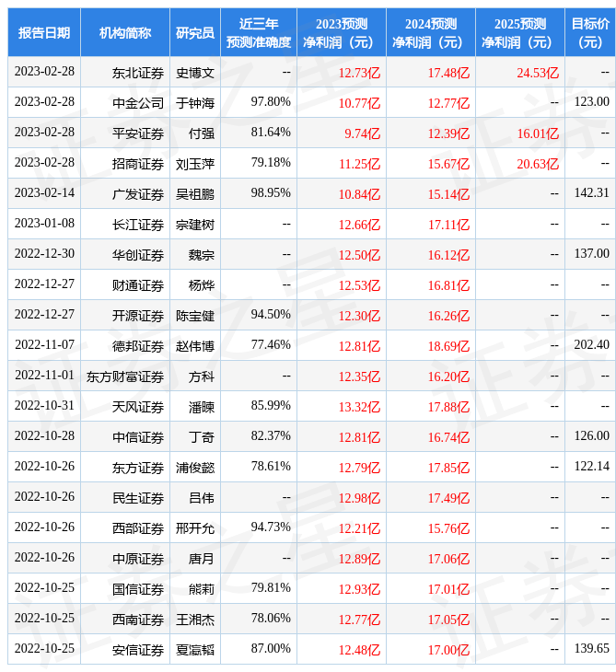Viewport: 616px width, 672px height.
Task: Click the 142.31 target price
Action: (x=591, y=193)
